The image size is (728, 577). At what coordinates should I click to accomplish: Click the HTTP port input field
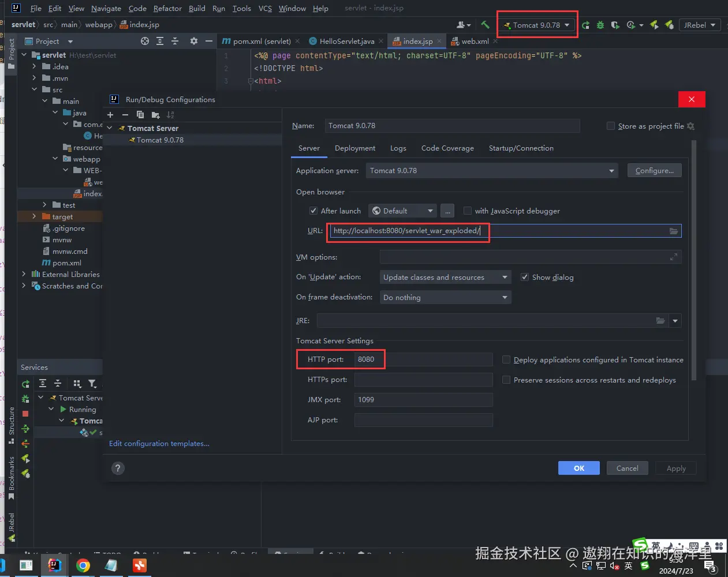pyautogui.click(x=423, y=359)
